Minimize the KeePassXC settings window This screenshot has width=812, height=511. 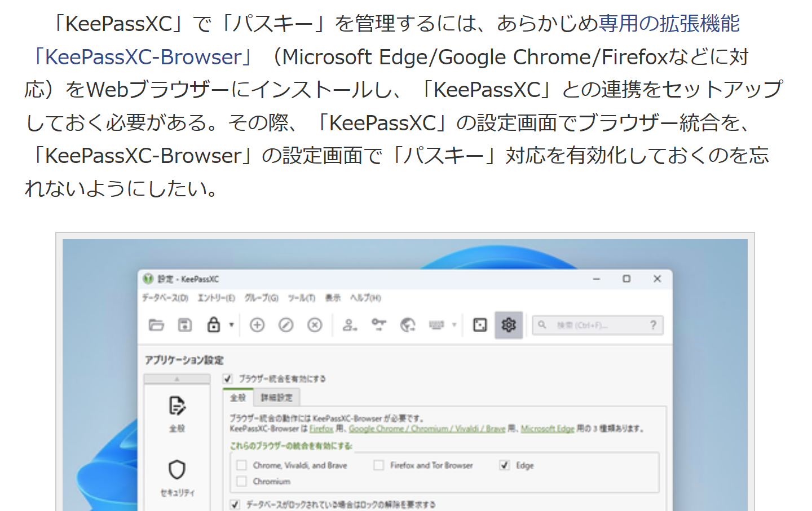[x=597, y=279]
